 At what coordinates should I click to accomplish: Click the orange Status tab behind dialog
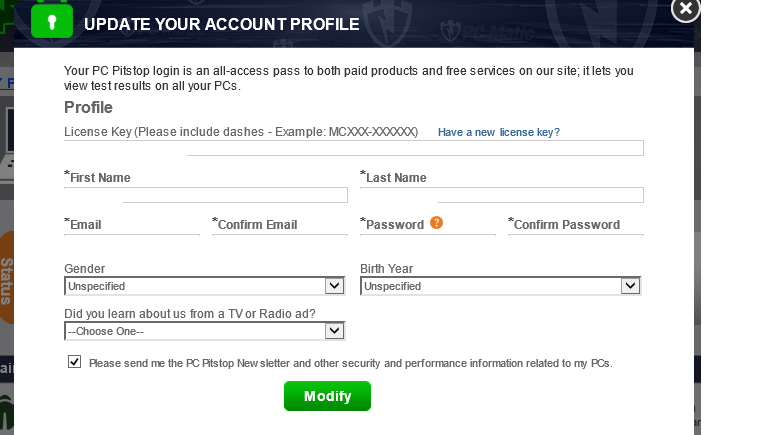[7, 280]
